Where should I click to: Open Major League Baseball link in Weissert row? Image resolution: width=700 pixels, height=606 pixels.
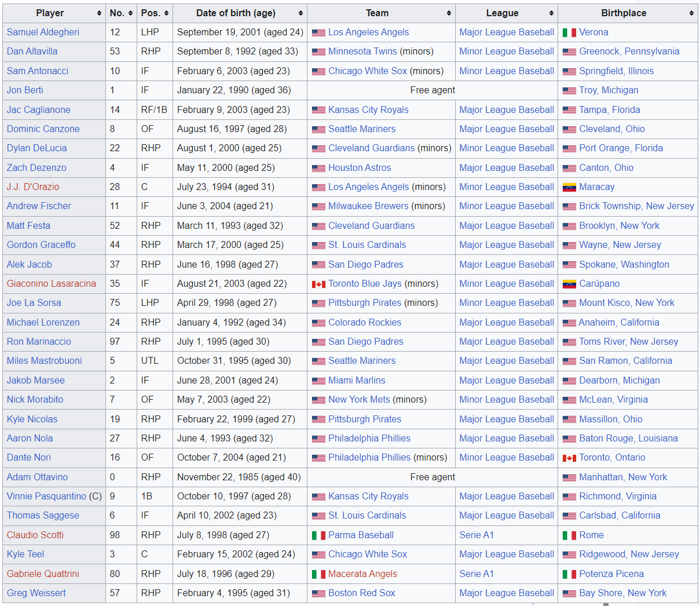(x=507, y=593)
